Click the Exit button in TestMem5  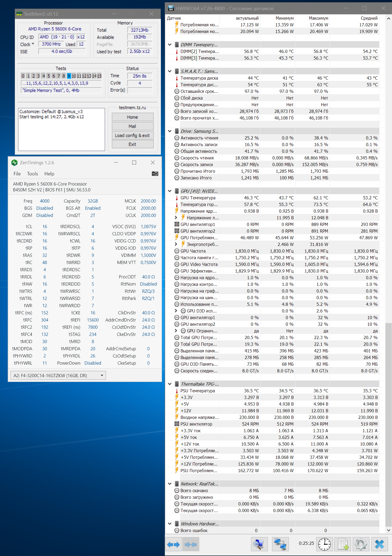[132, 144]
